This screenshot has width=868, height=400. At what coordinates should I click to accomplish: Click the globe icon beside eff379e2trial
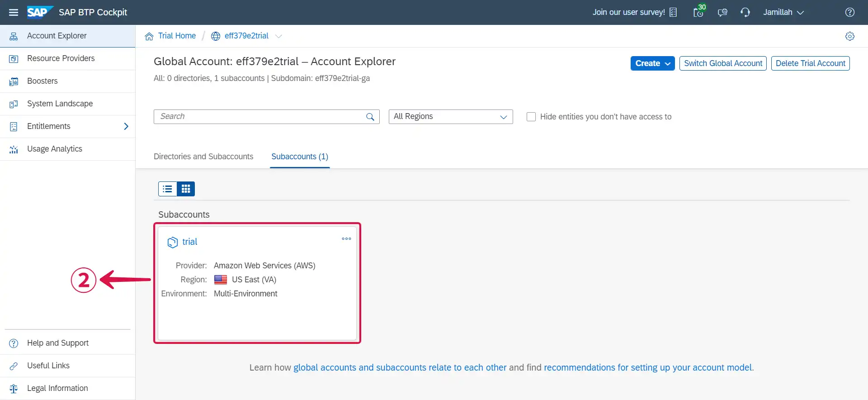[216, 36]
